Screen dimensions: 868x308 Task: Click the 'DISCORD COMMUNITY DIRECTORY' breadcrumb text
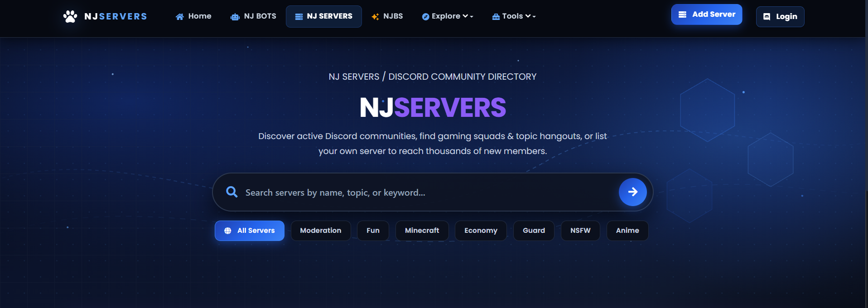(x=462, y=77)
